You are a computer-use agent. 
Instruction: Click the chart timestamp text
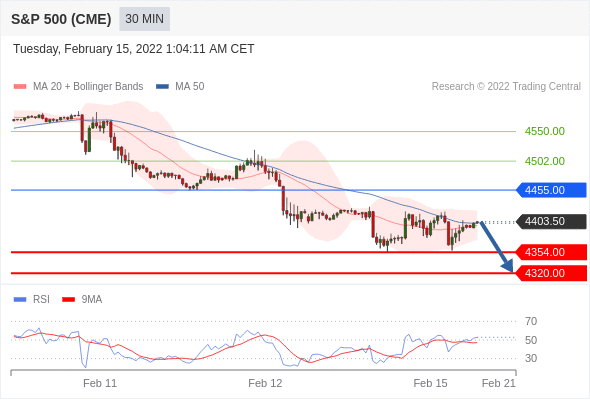(x=134, y=49)
